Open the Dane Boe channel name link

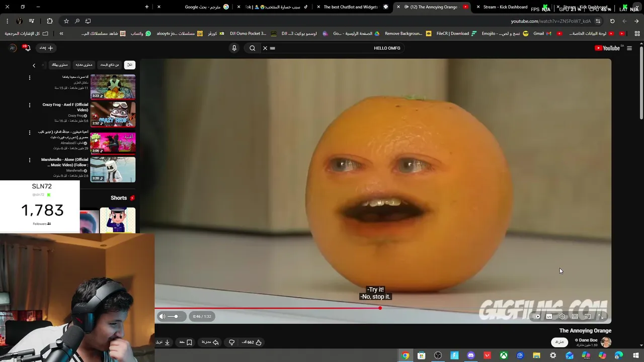(x=588, y=340)
